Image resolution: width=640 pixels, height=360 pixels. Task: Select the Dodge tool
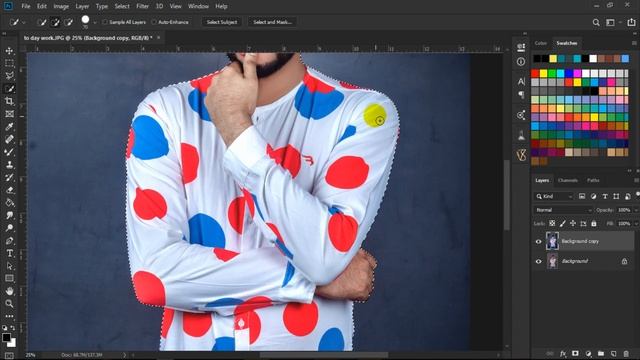[x=9, y=228]
